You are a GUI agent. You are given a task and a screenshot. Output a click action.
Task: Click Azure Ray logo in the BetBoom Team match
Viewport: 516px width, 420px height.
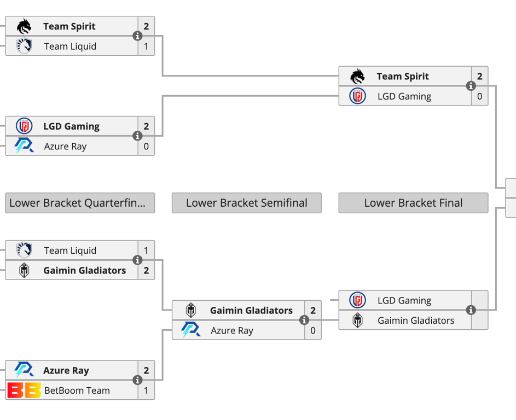click(x=24, y=370)
